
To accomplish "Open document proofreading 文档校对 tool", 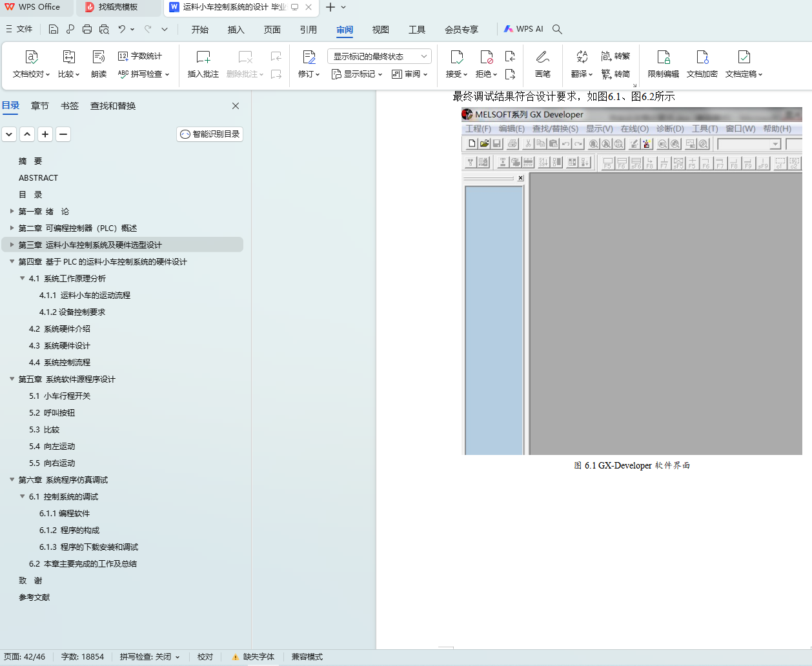I will coord(31,64).
